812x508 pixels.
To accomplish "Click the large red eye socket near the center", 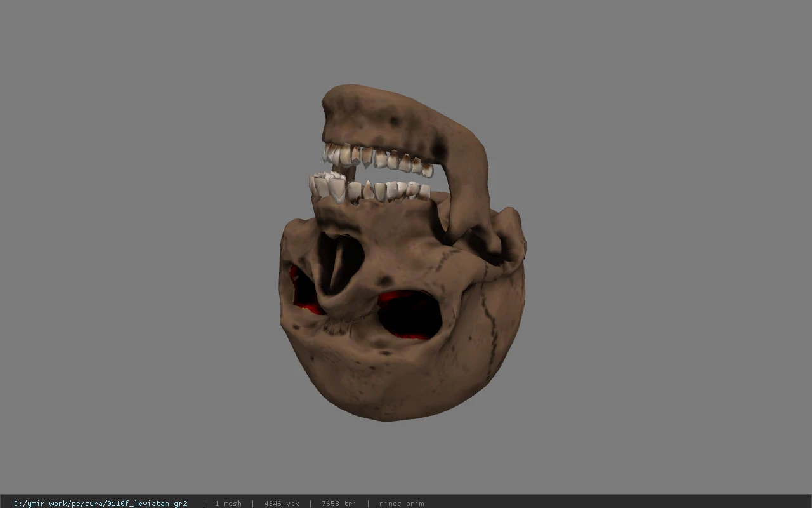I will coord(409,314).
